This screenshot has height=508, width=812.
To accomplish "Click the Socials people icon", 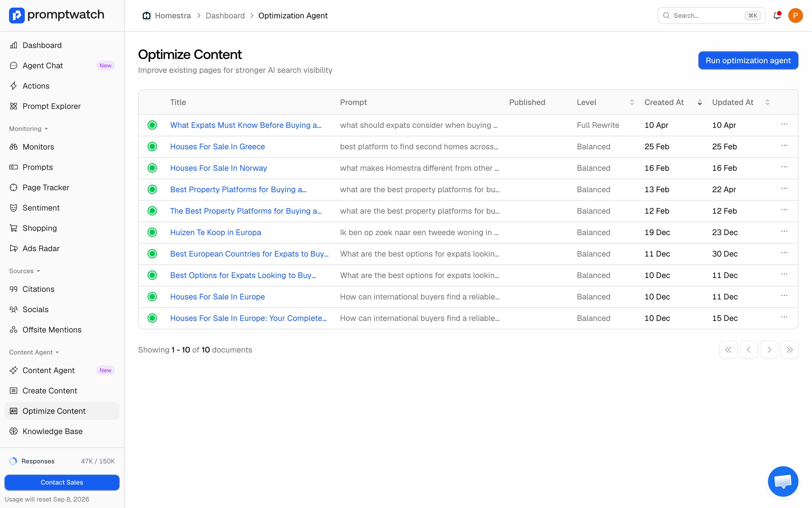I will click(x=14, y=309).
